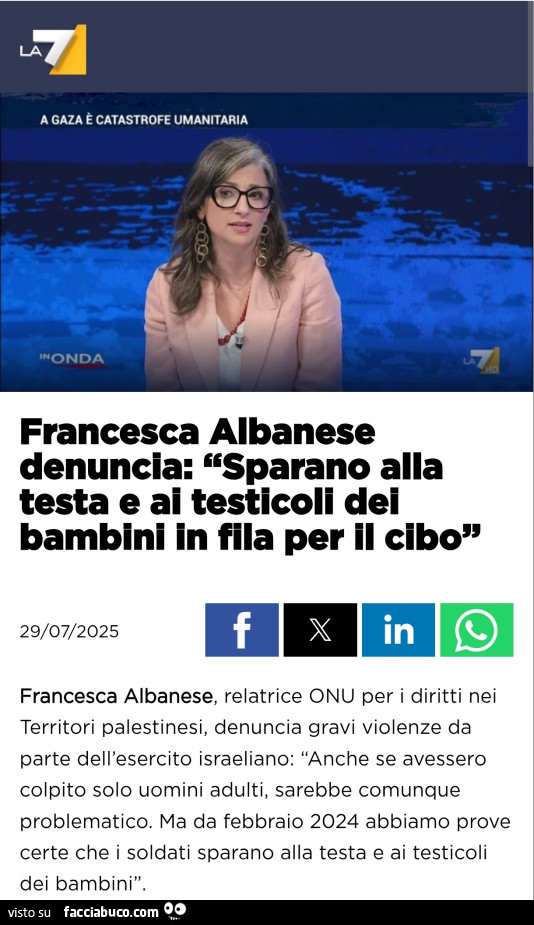This screenshot has width=534, height=925.
Task: Click the 'A GAZA È CATASTROFE UMANITARIA' caption
Action: click(144, 120)
